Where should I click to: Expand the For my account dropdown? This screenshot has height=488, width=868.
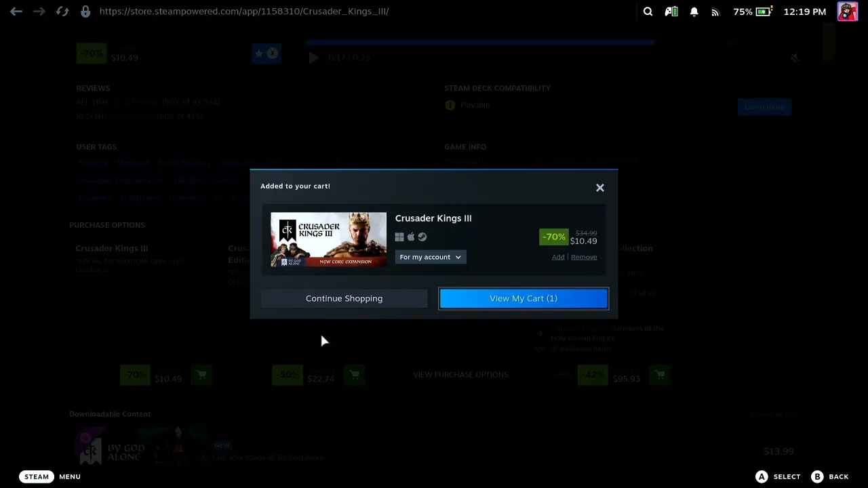(x=431, y=257)
